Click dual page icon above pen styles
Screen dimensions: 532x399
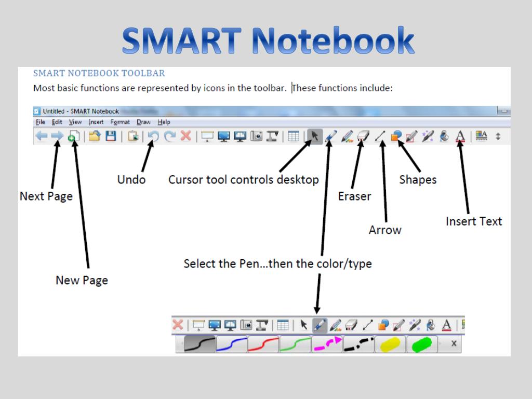pyautogui.click(x=230, y=325)
